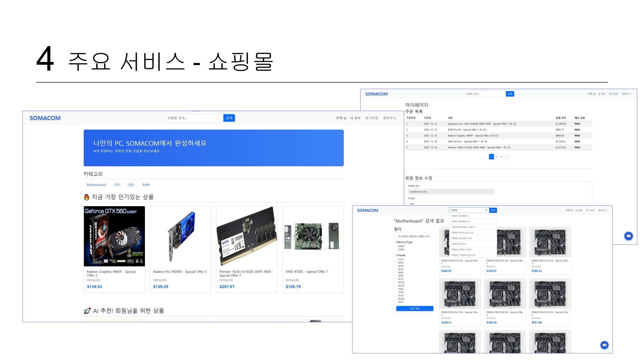Click the AMD 4700S product image
644x362 pixels.
click(x=313, y=236)
